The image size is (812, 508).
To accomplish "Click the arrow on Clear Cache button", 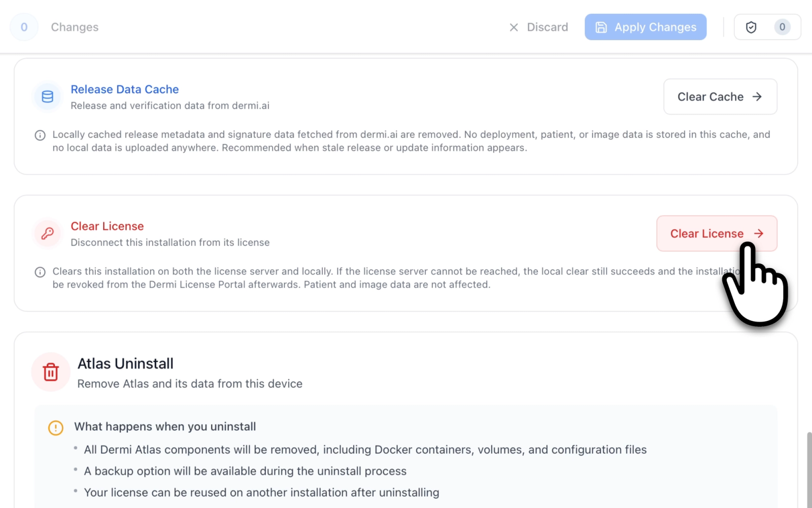I will click(x=757, y=97).
